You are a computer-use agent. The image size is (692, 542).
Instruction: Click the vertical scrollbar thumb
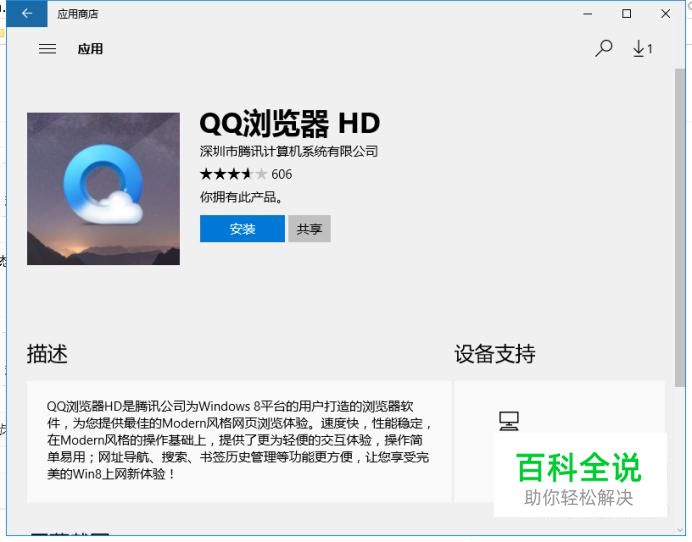coord(680,228)
